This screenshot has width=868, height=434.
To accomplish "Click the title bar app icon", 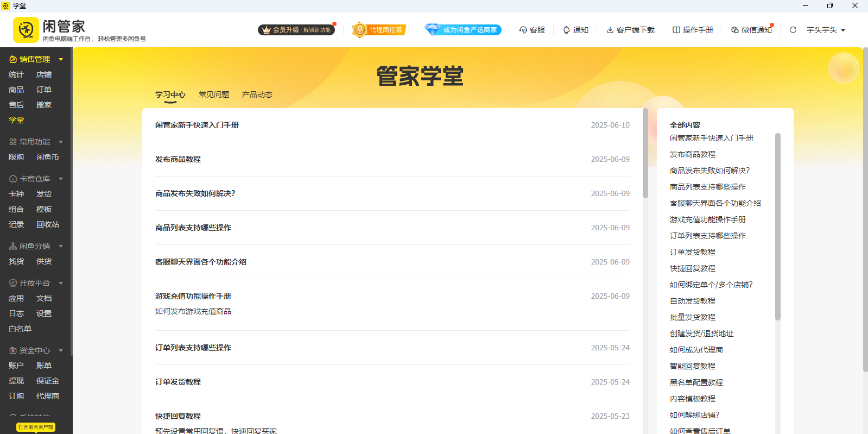I will click(5, 5).
